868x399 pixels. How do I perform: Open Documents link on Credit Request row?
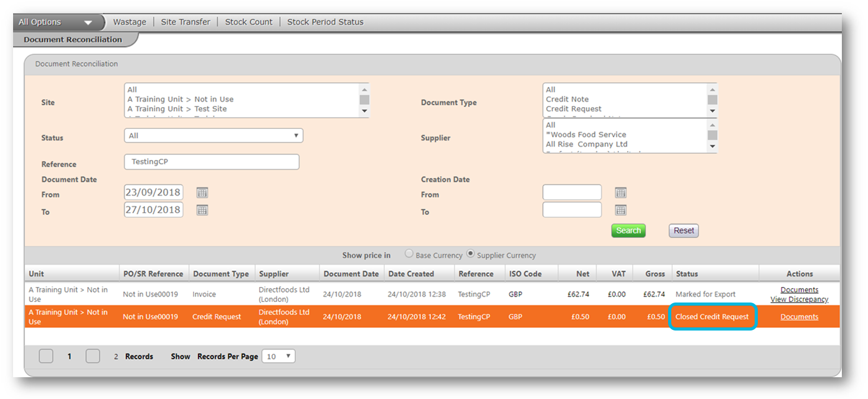(799, 317)
